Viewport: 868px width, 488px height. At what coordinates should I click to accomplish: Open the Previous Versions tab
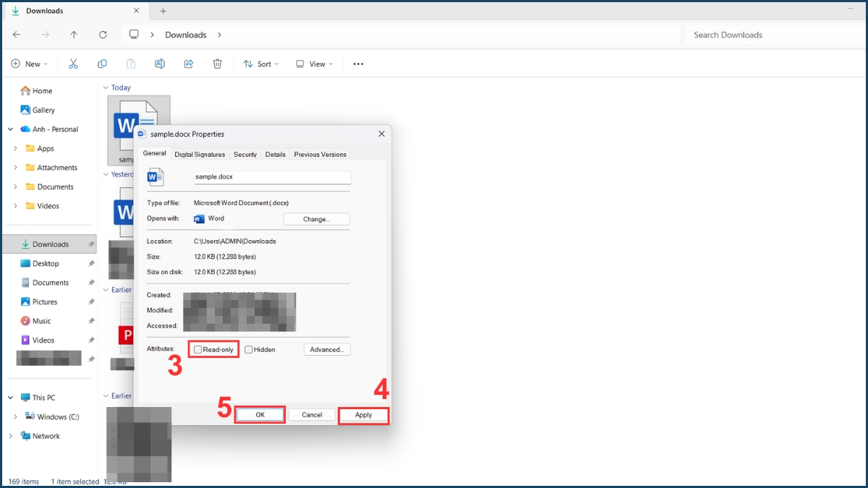320,154
